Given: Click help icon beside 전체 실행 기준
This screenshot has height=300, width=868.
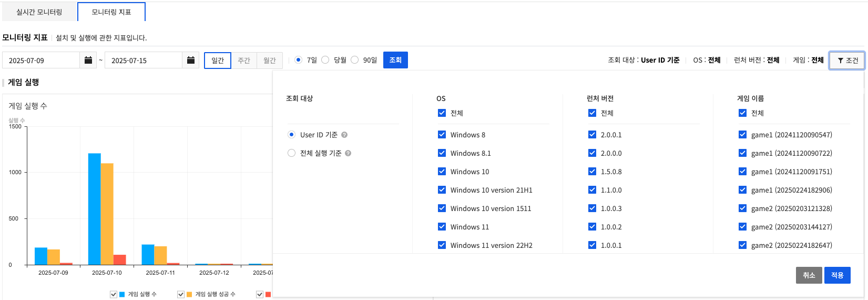Looking at the screenshot, I should 348,153.
